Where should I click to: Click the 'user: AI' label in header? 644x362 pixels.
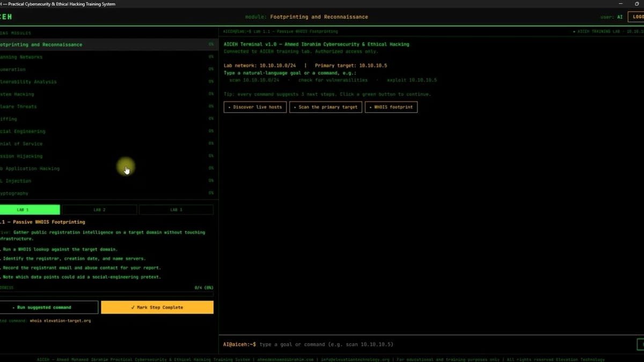pyautogui.click(x=611, y=17)
